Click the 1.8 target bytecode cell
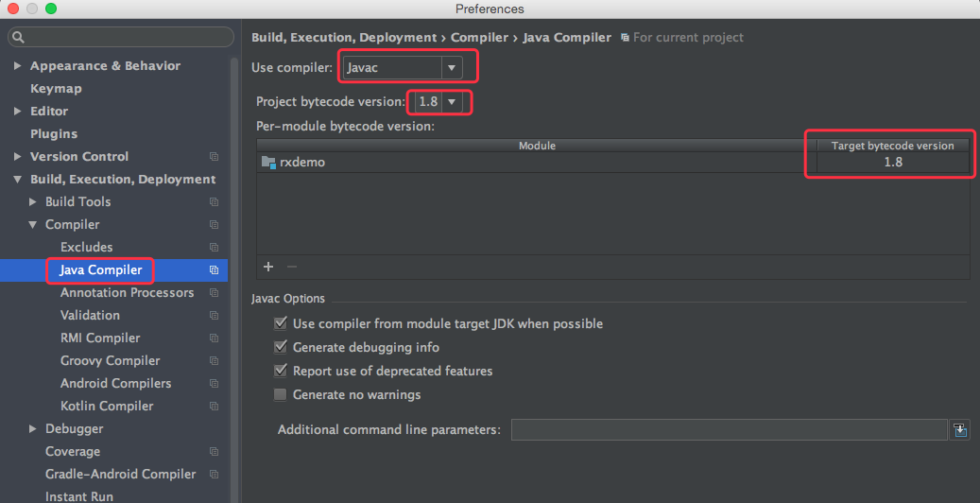This screenshot has height=503, width=980. (x=893, y=162)
